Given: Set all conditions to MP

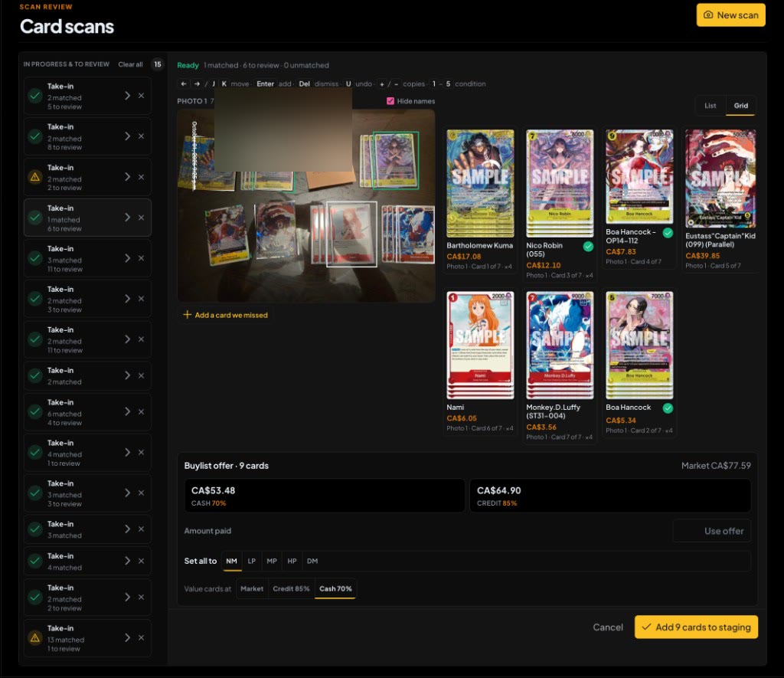Looking at the screenshot, I should click(272, 561).
